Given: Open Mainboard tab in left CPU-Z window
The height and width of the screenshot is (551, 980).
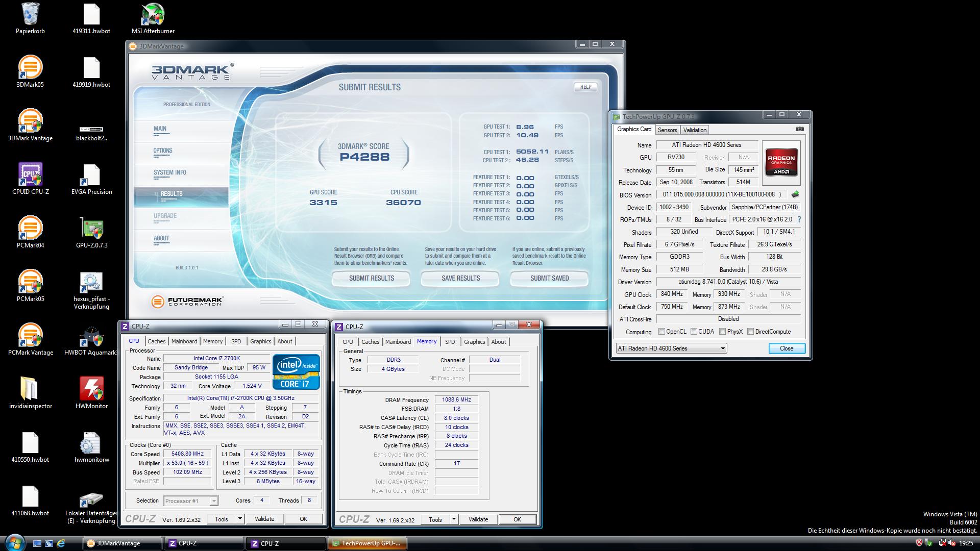Looking at the screenshot, I should (184, 341).
